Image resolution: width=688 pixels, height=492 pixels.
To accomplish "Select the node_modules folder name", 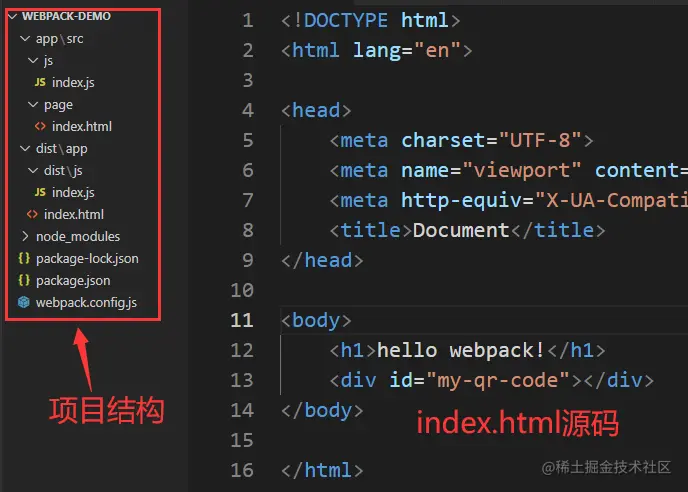I will coord(78,237).
